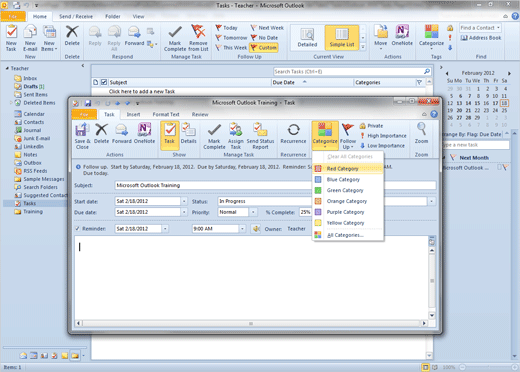Open the Review tab in task window

(200, 114)
